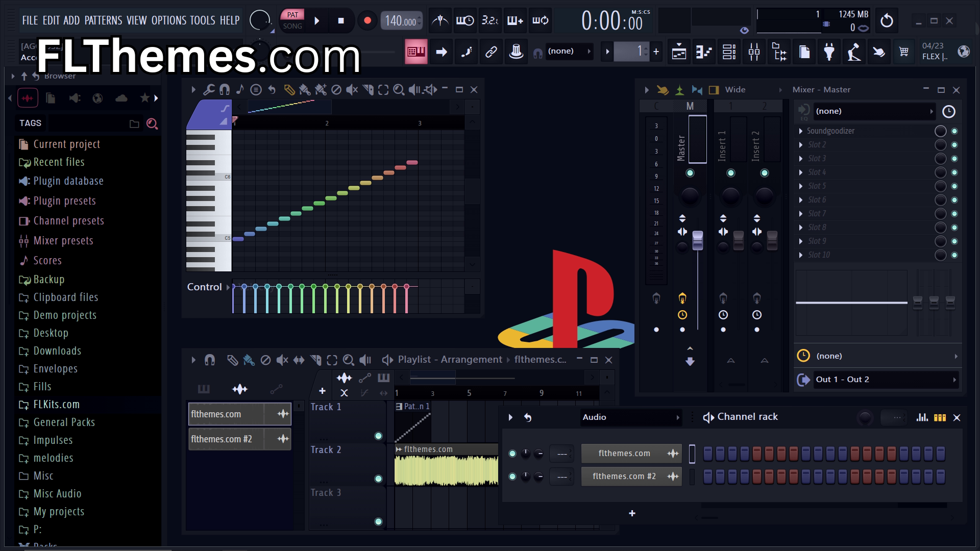Click the Stop button in transport
Screen dimensions: 980x551
341,21
